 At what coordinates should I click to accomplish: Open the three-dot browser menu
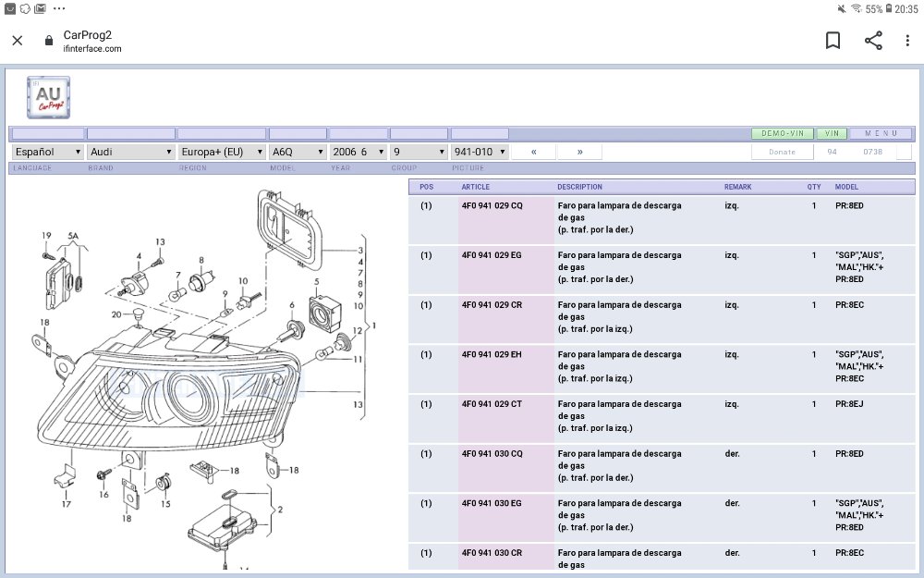point(907,40)
